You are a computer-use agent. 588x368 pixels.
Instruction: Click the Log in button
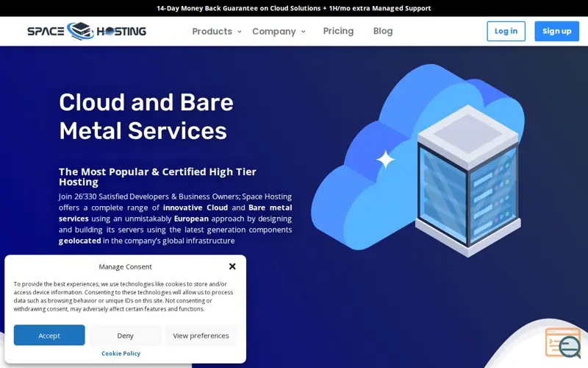(506, 31)
